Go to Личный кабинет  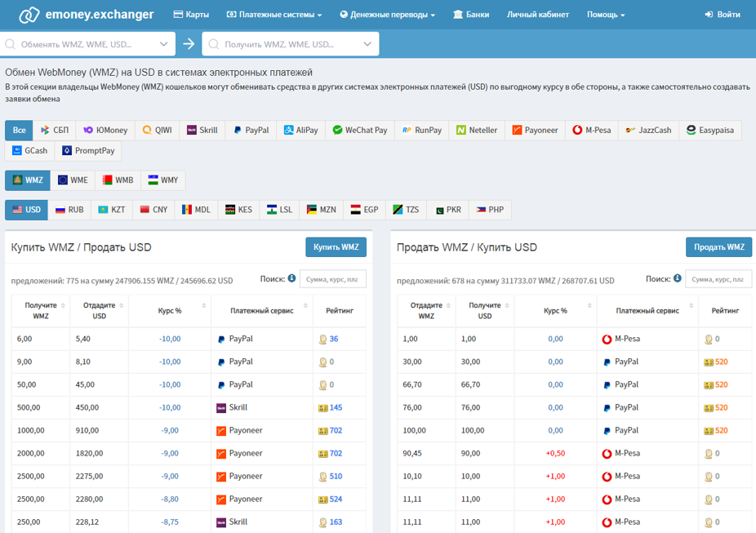[x=537, y=15]
